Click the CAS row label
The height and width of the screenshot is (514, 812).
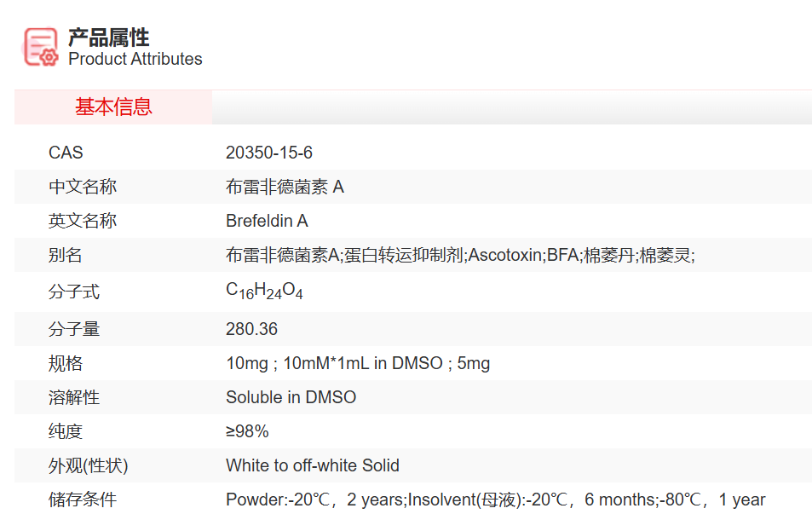[66, 153]
